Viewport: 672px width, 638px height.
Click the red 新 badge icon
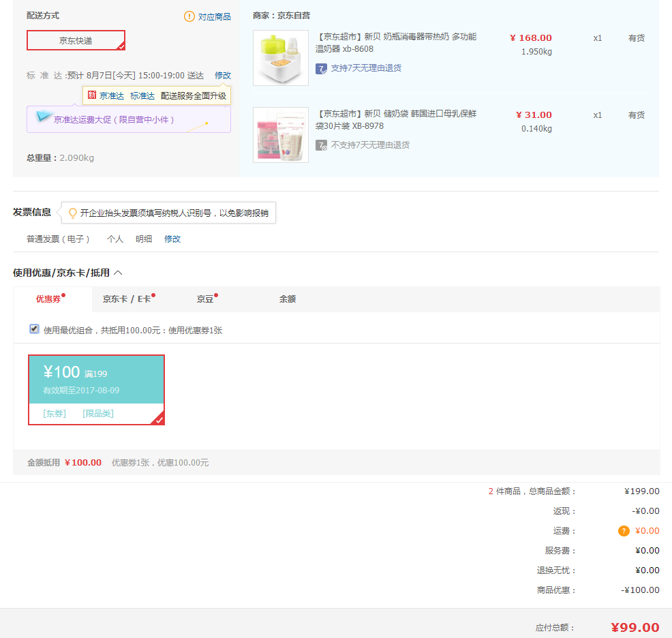point(92,95)
